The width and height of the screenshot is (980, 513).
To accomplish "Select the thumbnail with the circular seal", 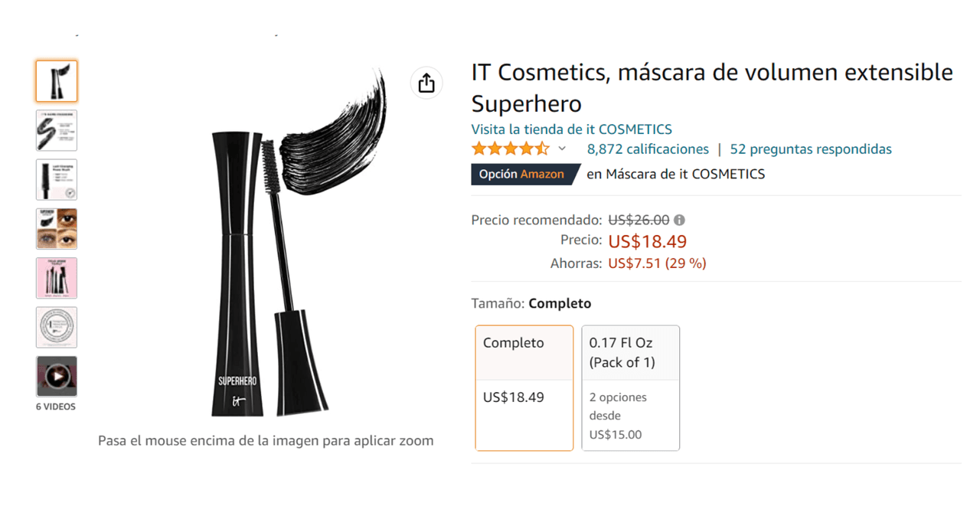I will [57, 327].
